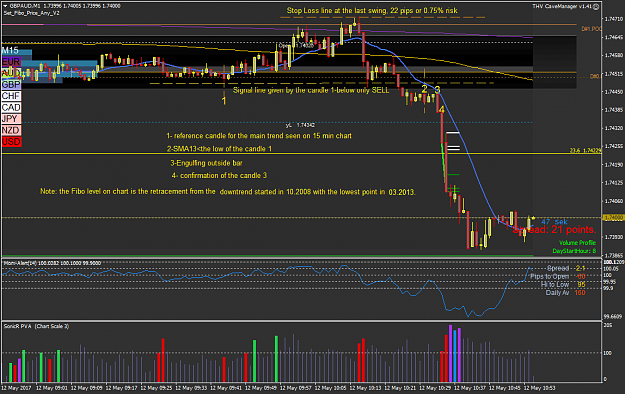This screenshot has width=625, height=394.
Task: Click the 'Hi to Low 95' info row
Action: pyautogui.click(x=563, y=284)
